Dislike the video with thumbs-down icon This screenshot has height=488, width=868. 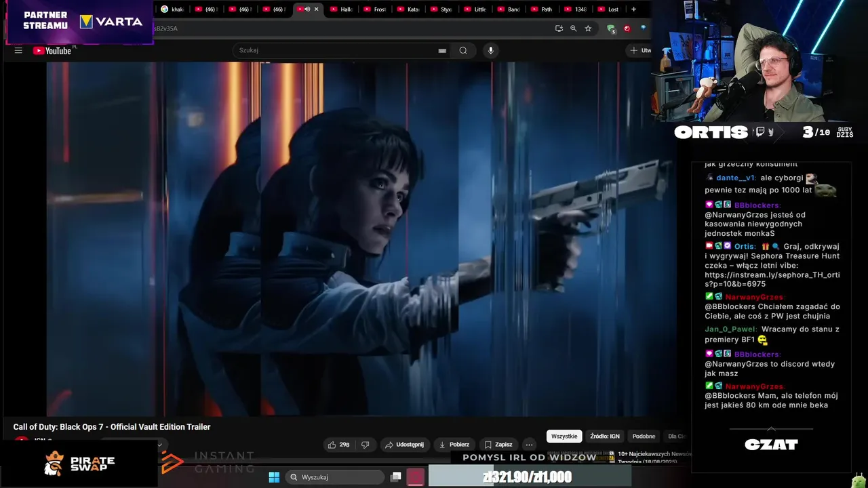(x=365, y=445)
